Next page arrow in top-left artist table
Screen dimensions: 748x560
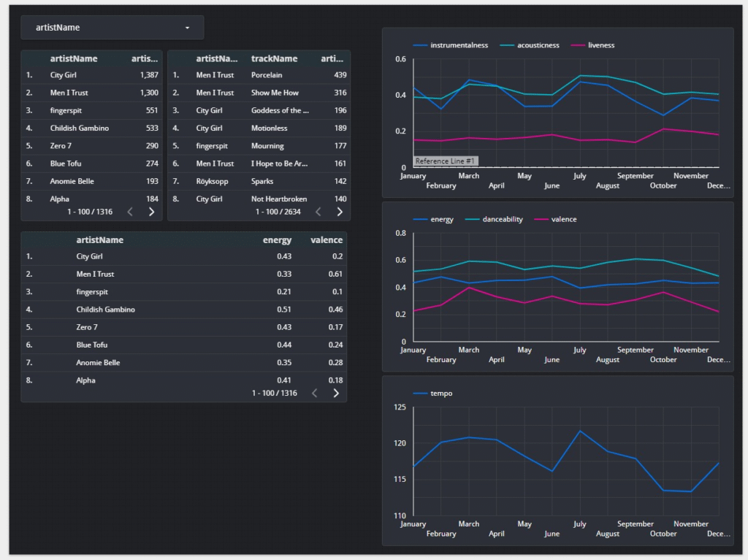[151, 212]
